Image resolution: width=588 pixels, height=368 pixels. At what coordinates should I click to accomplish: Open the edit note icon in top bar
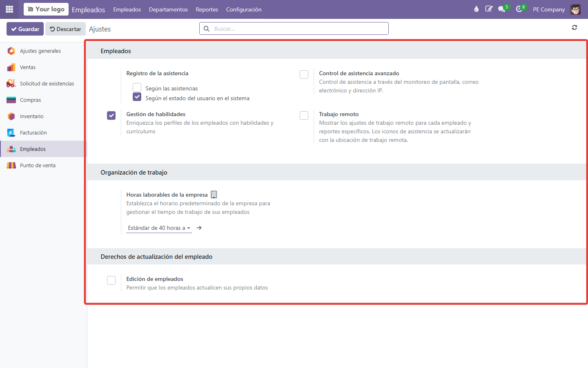[x=489, y=9]
